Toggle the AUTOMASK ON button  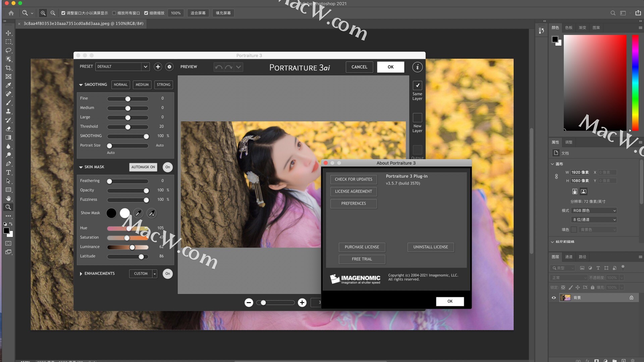tap(143, 167)
